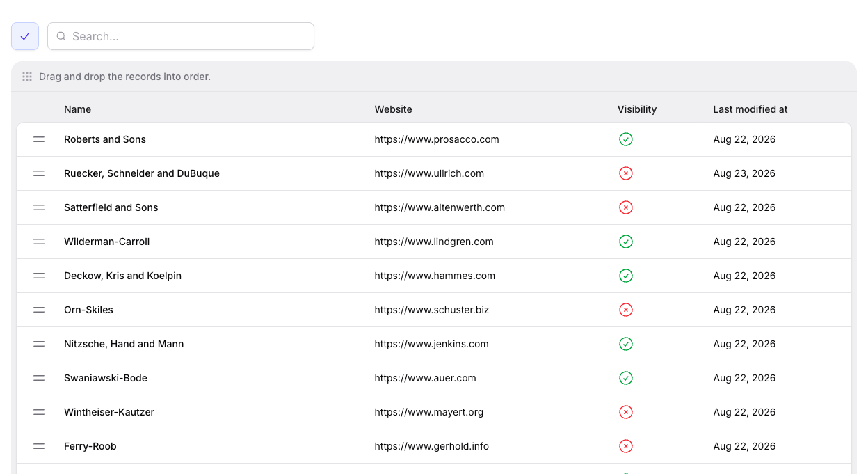Image resolution: width=868 pixels, height=474 pixels.
Task: Grab the drag handle for Ferry-Roob
Action: tap(39, 446)
